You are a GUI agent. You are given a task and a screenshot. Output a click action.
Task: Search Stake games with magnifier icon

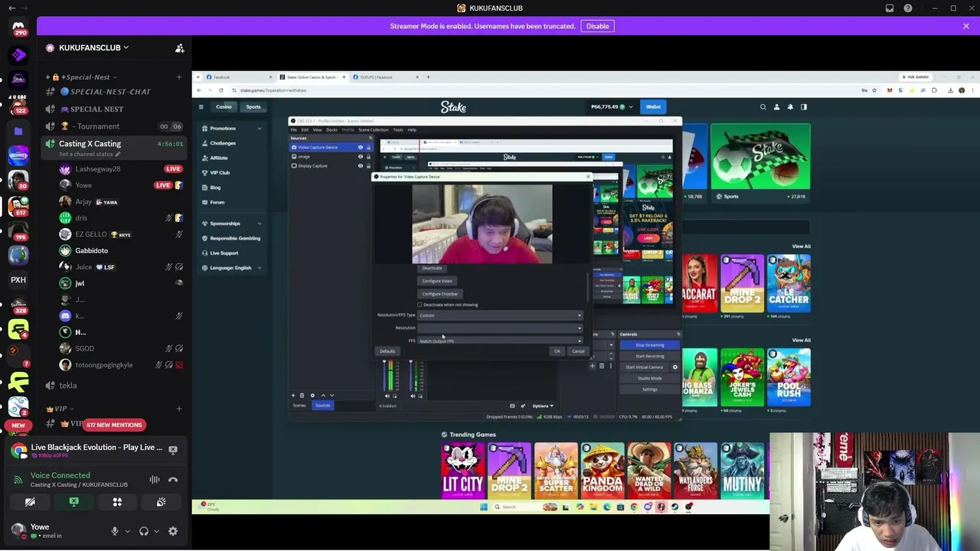point(763,107)
